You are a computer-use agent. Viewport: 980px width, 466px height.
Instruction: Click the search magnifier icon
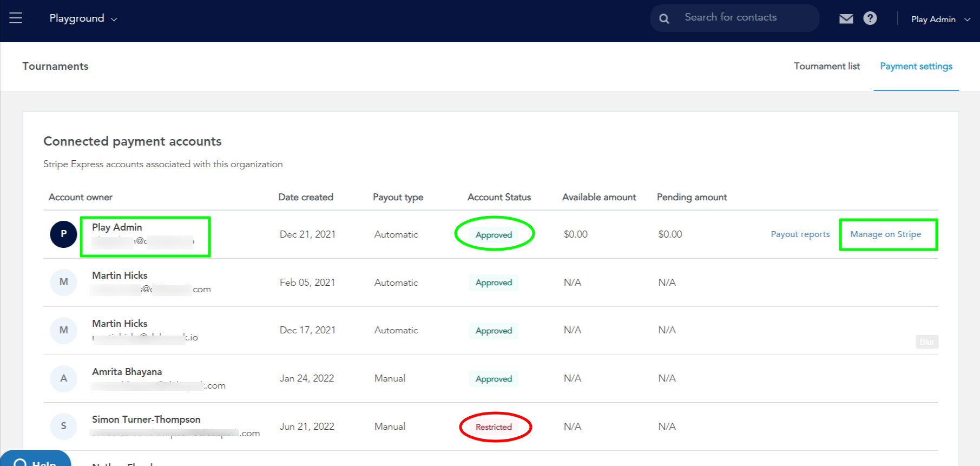point(664,19)
